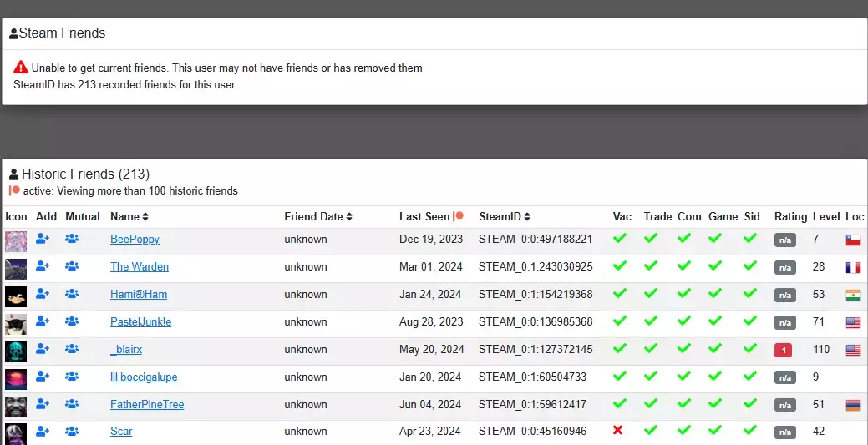Show mutual friends with FatherPineTree
Image resolution: width=868 pixels, height=445 pixels.
[71, 403]
